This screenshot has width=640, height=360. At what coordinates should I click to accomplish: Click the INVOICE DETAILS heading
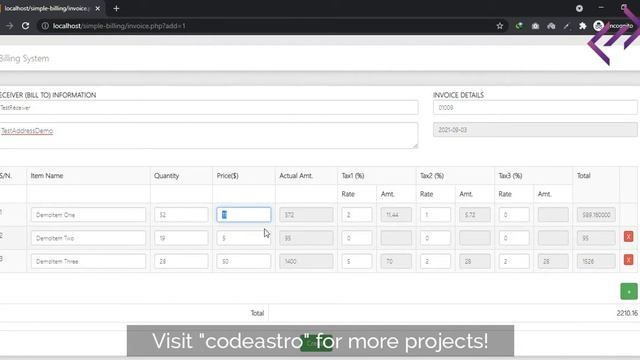coord(458,95)
